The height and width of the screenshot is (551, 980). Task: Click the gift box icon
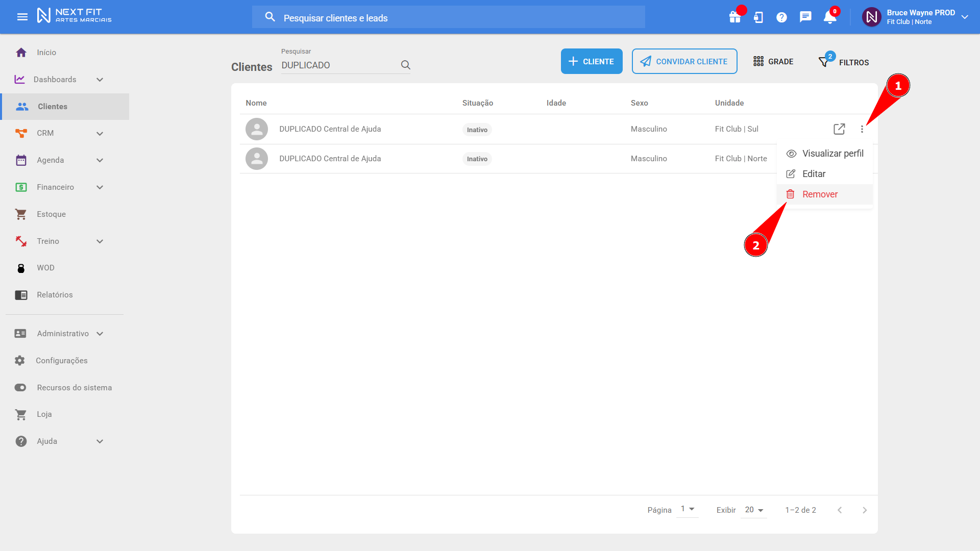(x=735, y=17)
